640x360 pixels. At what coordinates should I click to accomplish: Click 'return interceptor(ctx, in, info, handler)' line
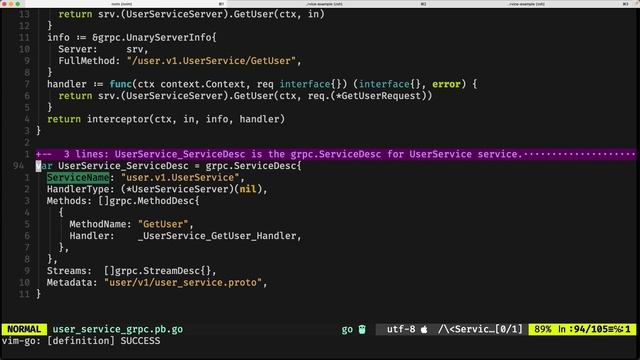166,119
